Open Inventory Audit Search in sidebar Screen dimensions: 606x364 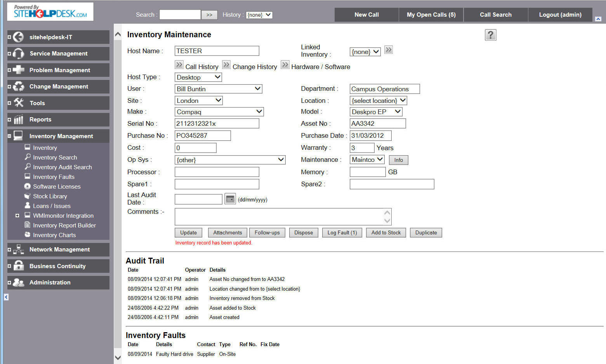[x=63, y=167]
